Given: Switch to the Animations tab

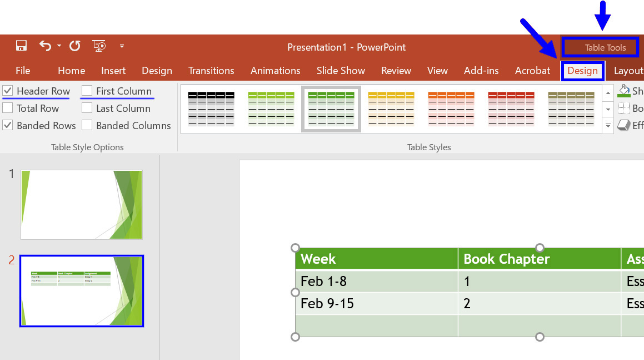Looking at the screenshot, I should 275,71.
